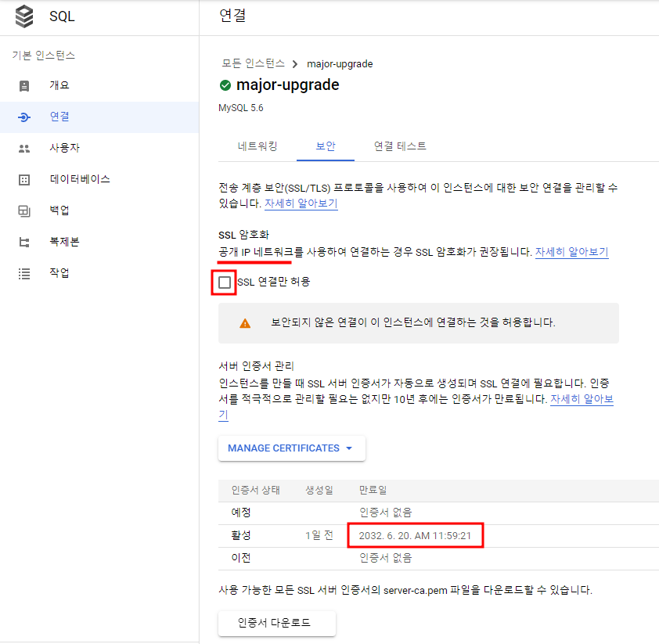Click the 생성일 column header
Viewport: 659px width, 644px height.
point(319,491)
